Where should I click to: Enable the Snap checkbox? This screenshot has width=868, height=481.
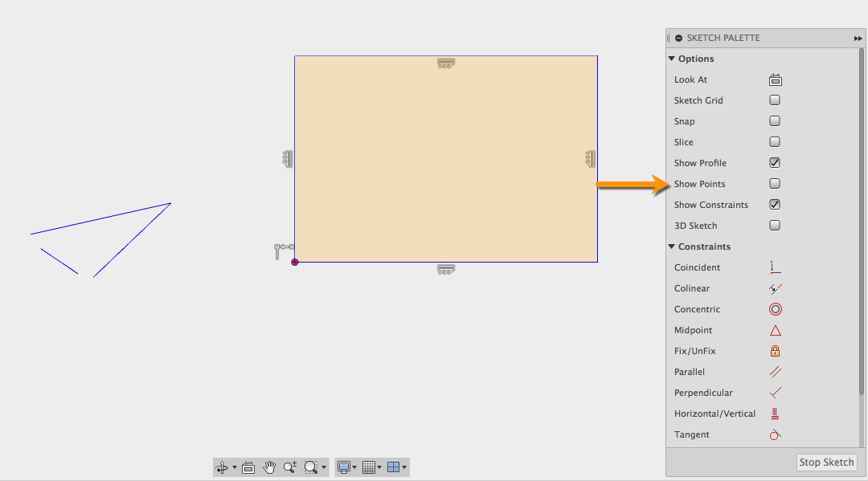(775, 121)
